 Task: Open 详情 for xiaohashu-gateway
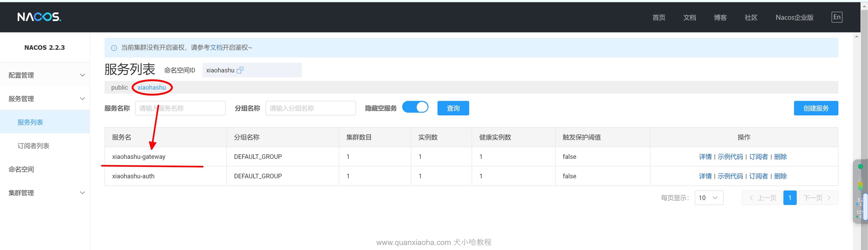point(705,157)
